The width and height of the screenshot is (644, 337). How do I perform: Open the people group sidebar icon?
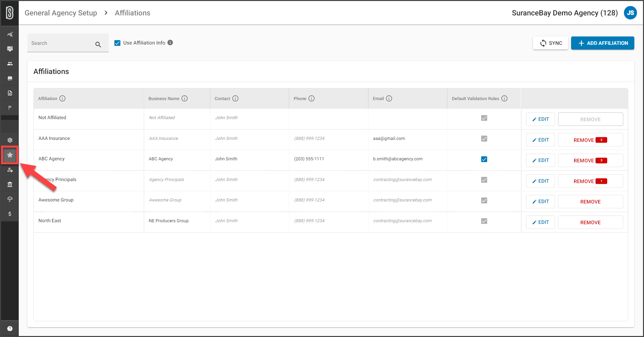coord(10,64)
